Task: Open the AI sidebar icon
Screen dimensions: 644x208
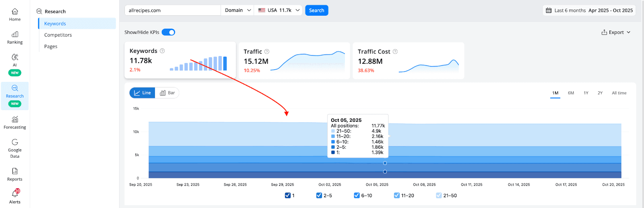Action: [15, 57]
